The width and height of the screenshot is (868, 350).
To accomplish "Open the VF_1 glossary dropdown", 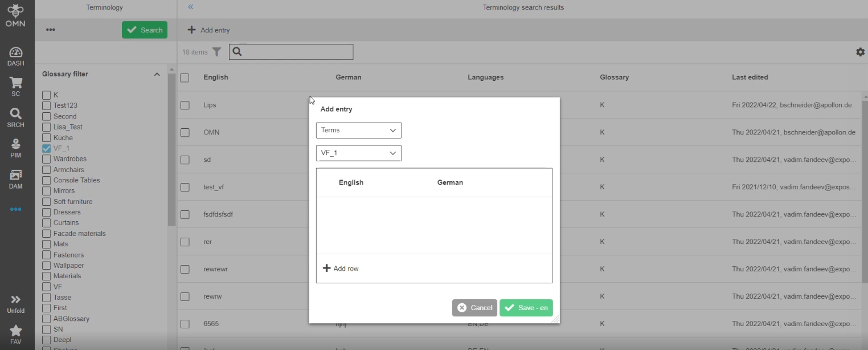I will [x=358, y=153].
